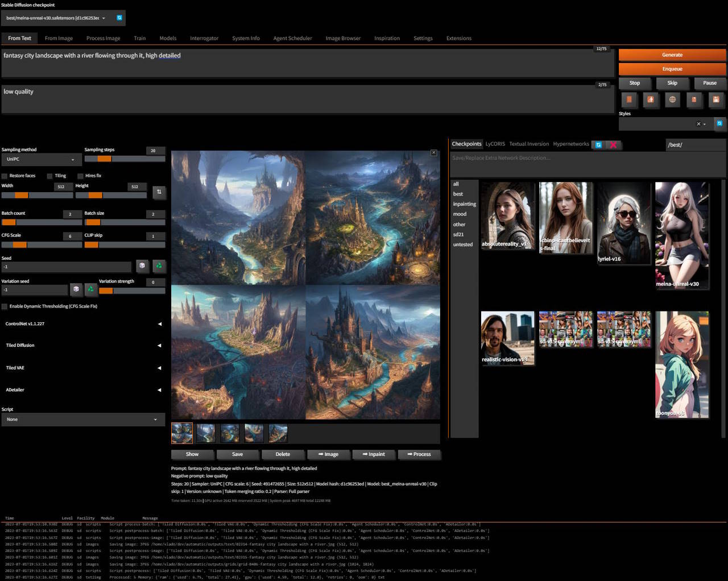Image resolution: width=728 pixels, height=581 pixels.
Task: Randomize the Seed with the dice icon
Action: point(142,265)
